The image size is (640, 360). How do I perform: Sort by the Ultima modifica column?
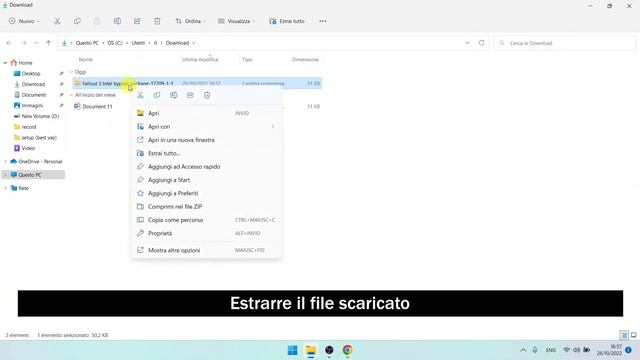point(200,60)
